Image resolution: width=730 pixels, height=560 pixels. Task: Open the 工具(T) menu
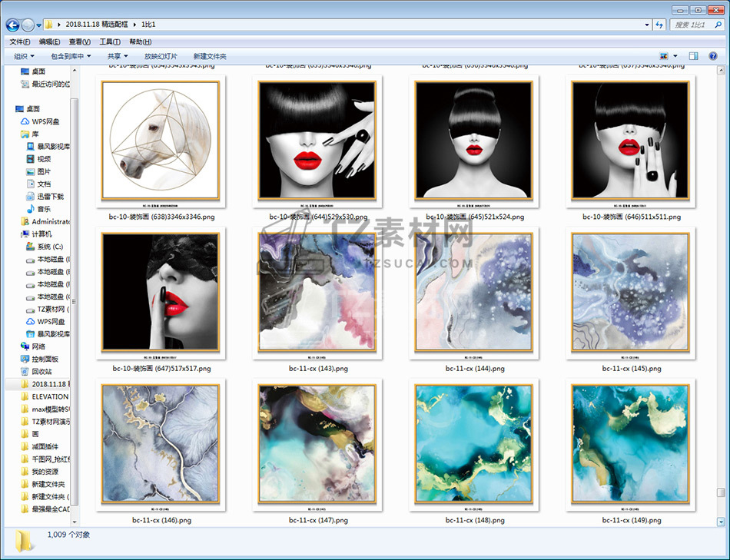pos(110,41)
